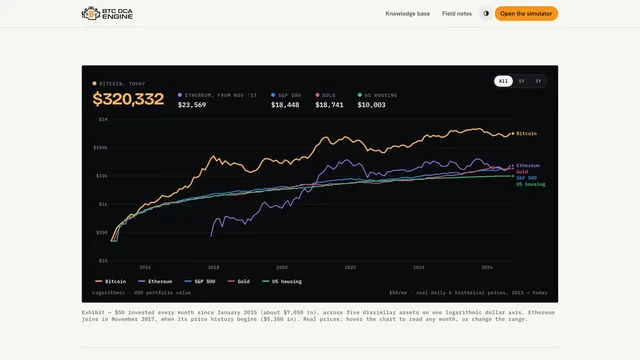
Task: Click the 2022 x-axis label
Action: click(x=350, y=267)
